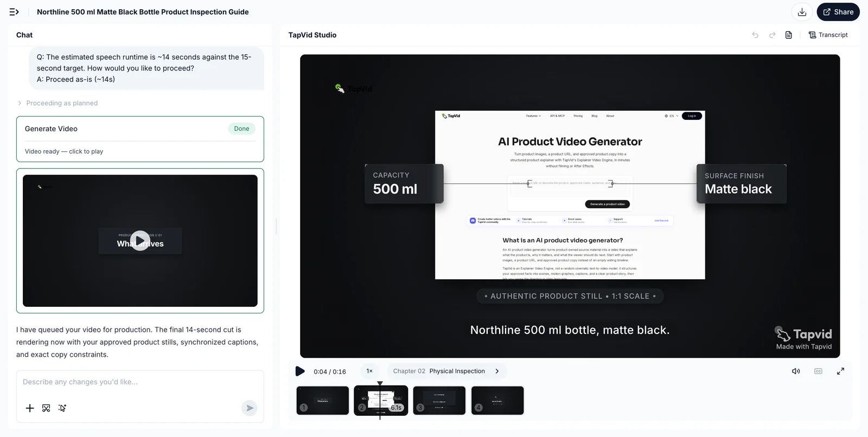This screenshot has height=437, width=868.
Task: Click the 6.1s duration badge
Action: coord(397,408)
